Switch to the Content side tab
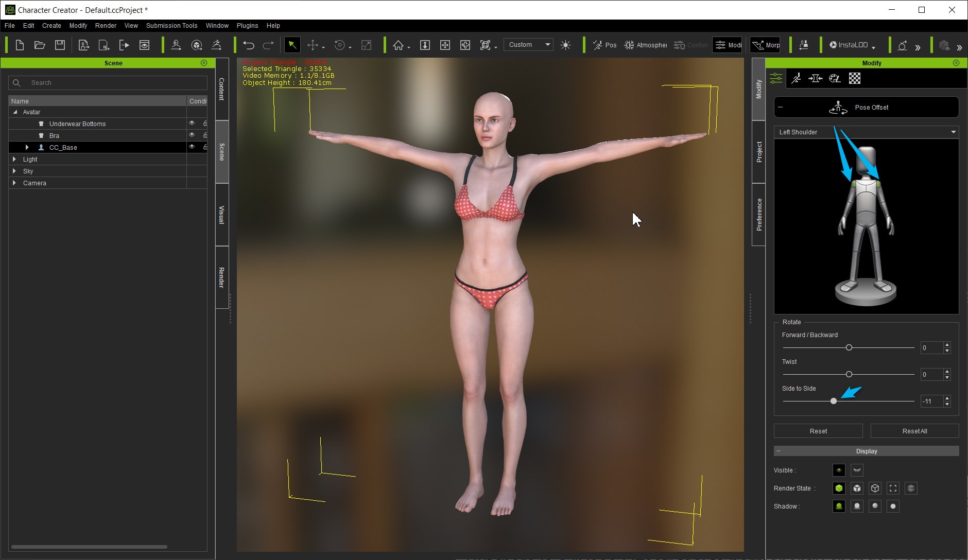The image size is (968, 560). (222, 89)
